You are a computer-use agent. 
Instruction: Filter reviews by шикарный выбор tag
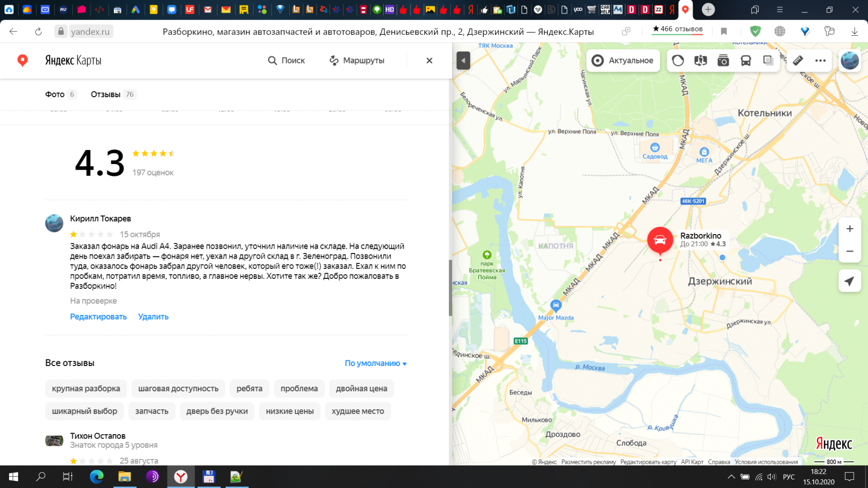[84, 411]
